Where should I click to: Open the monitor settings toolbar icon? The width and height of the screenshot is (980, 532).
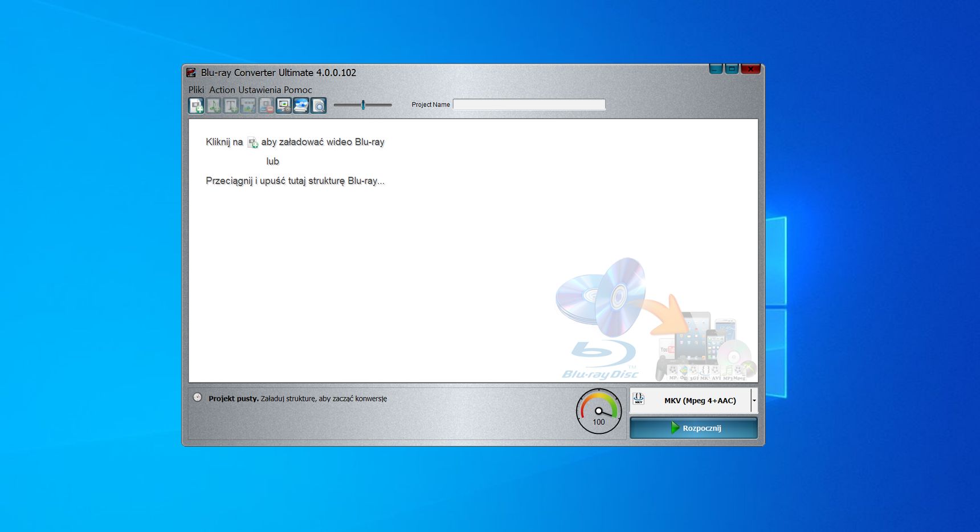point(284,105)
